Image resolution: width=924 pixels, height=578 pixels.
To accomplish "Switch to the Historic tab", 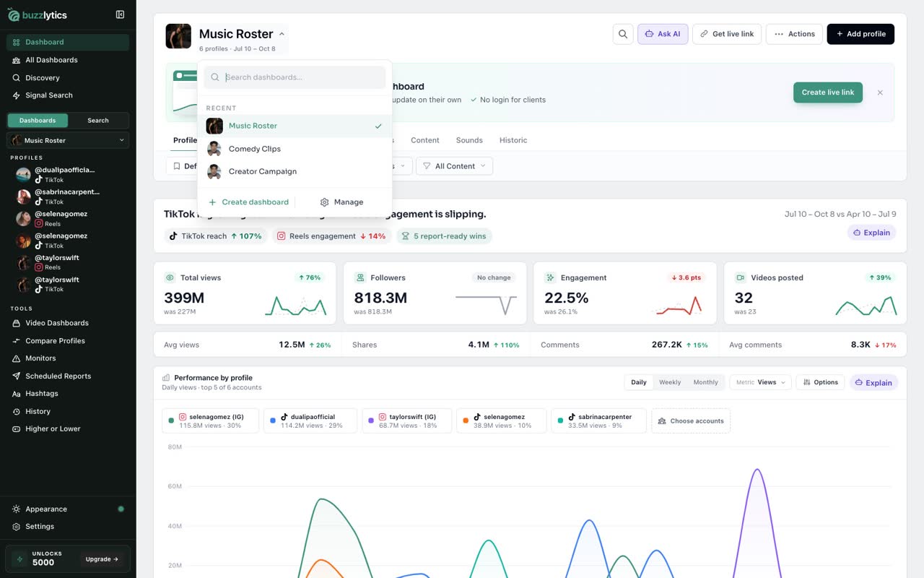I will pyautogui.click(x=513, y=140).
